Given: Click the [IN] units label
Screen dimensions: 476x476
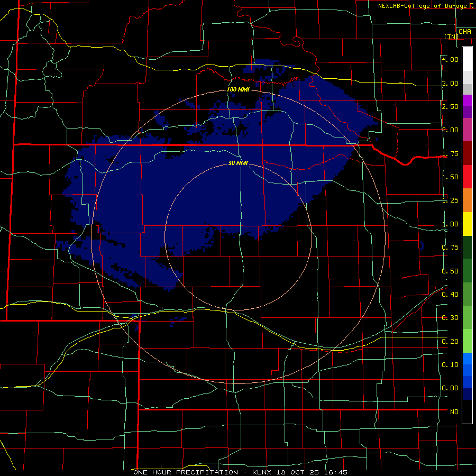Looking at the screenshot, I should point(451,36).
